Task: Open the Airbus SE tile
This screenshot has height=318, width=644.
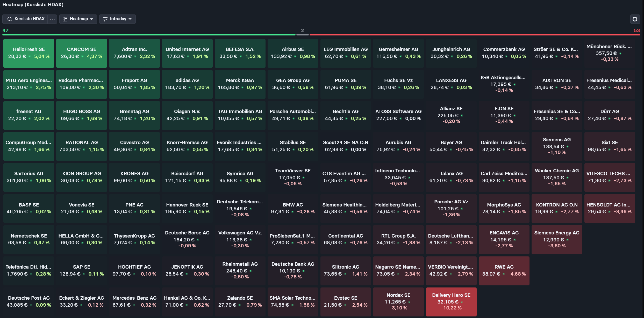Action: tap(293, 53)
